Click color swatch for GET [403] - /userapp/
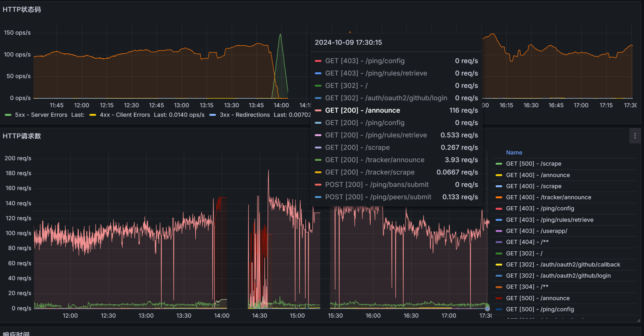The height and width of the screenshot is (336, 644). (x=499, y=231)
